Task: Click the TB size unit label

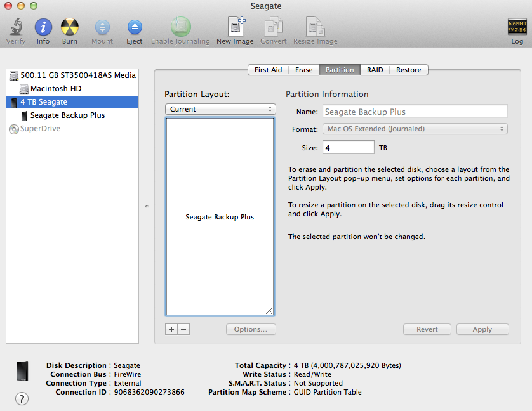Action: (x=383, y=148)
